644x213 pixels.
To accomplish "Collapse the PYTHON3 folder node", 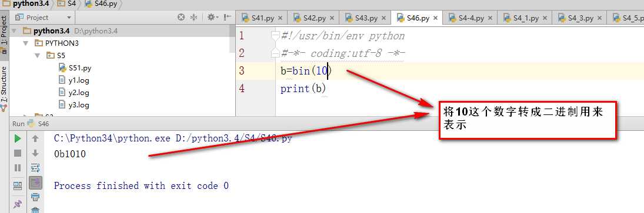I will click(26, 43).
